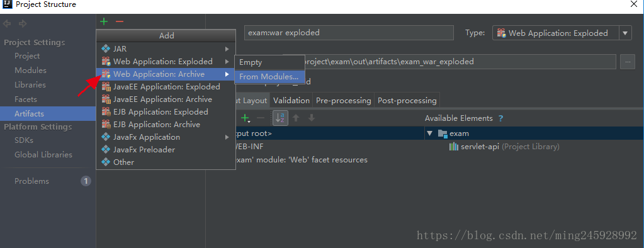Expand the JAR submenu arrow
Screen dimensions: 644x248
tap(227, 49)
